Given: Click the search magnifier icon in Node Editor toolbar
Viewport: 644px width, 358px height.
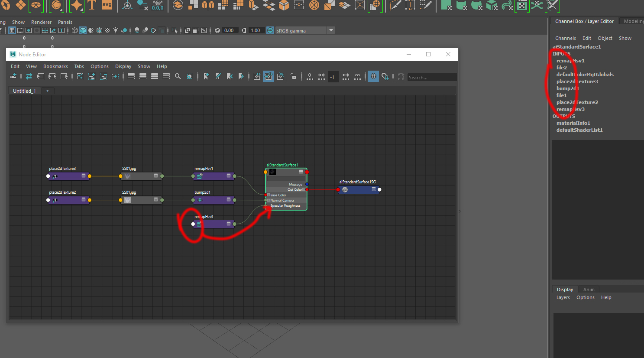Looking at the screenshot, I should click(x=178, y=77).
